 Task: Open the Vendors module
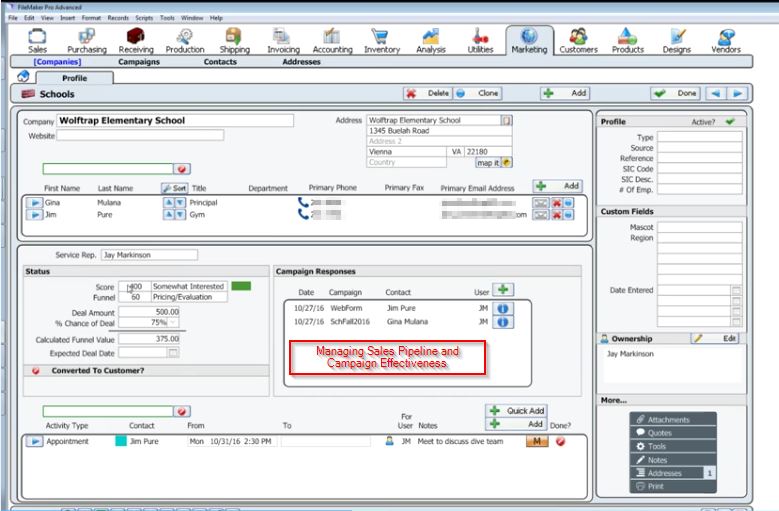(726, 41)
